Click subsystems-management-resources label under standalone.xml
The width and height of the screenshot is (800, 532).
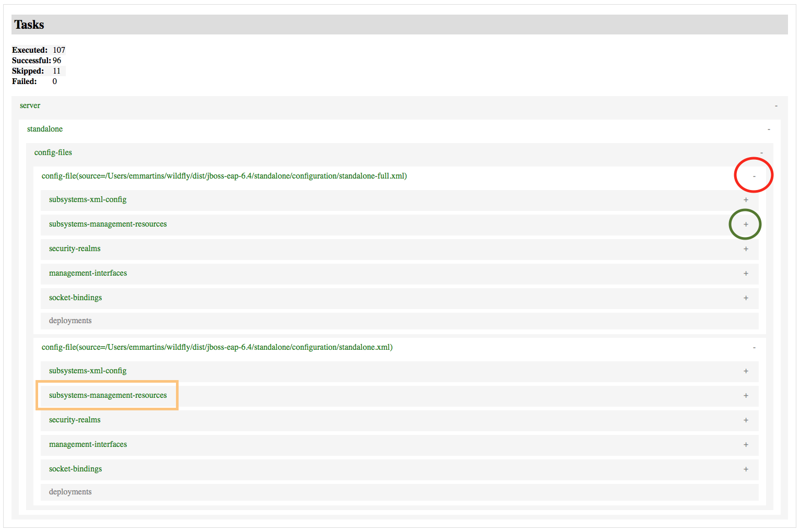coord(108,395)
